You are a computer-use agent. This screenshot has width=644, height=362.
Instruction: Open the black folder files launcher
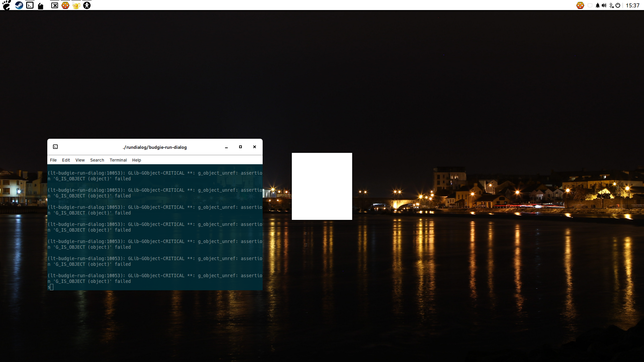(41, 6)
